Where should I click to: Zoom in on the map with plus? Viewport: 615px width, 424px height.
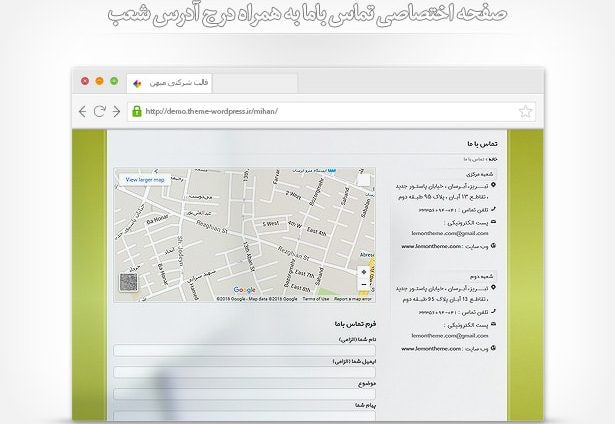click(364, 272)
